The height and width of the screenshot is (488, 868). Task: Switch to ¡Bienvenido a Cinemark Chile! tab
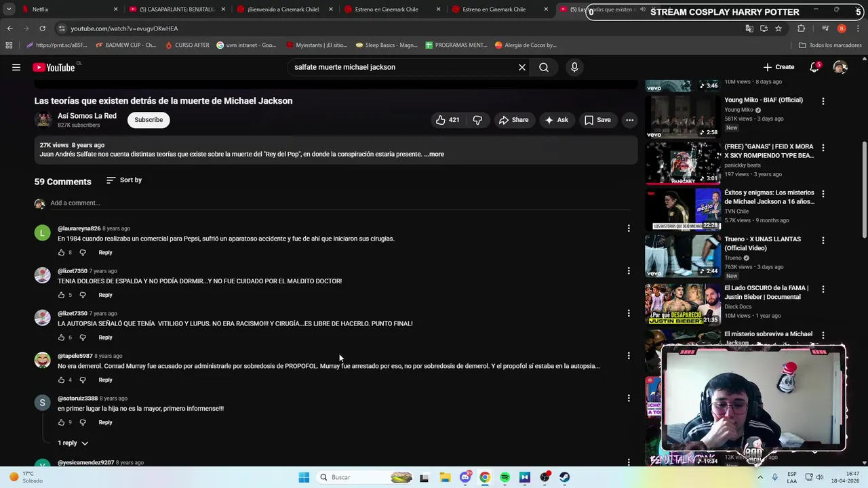click(281, 9)
